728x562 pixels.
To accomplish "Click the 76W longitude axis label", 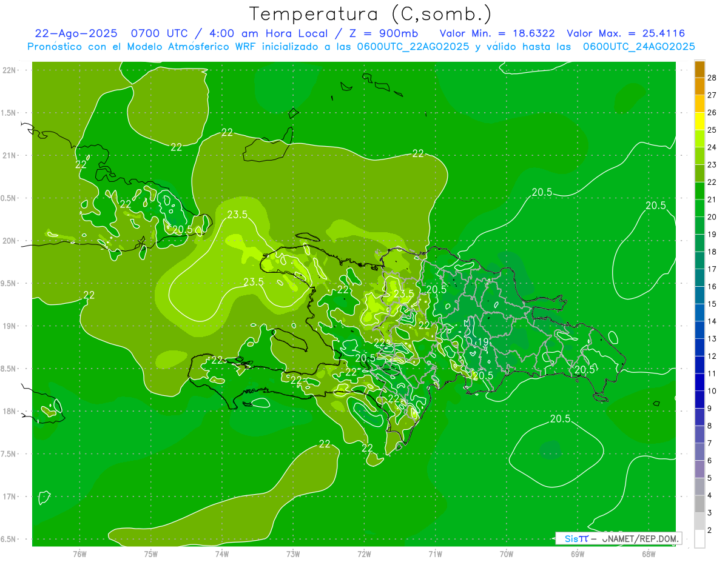I will [x=79, y=554].
